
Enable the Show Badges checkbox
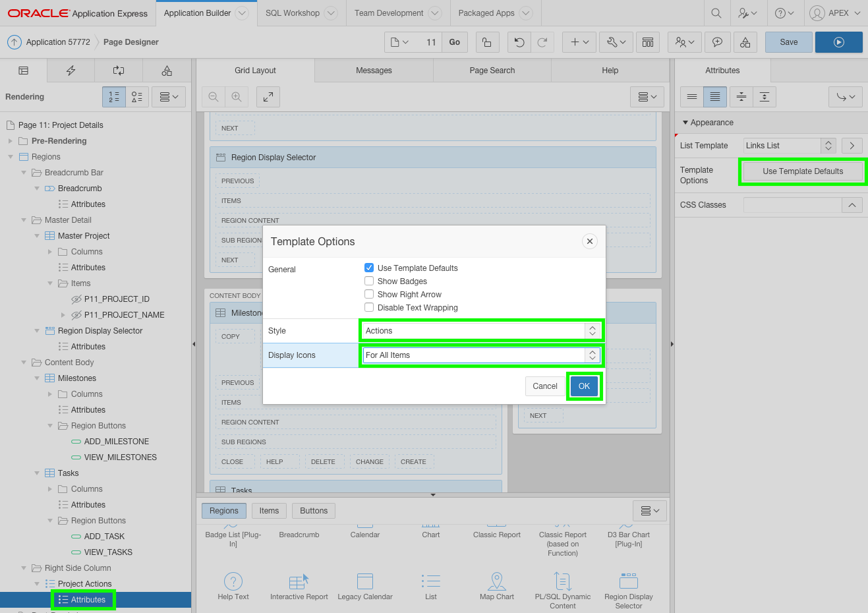tap(369, 281)
